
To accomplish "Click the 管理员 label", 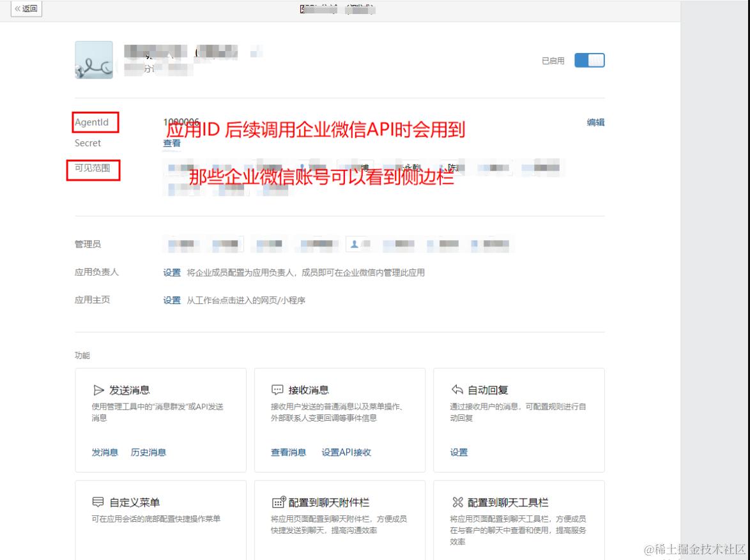I will (x=88, y=245).
